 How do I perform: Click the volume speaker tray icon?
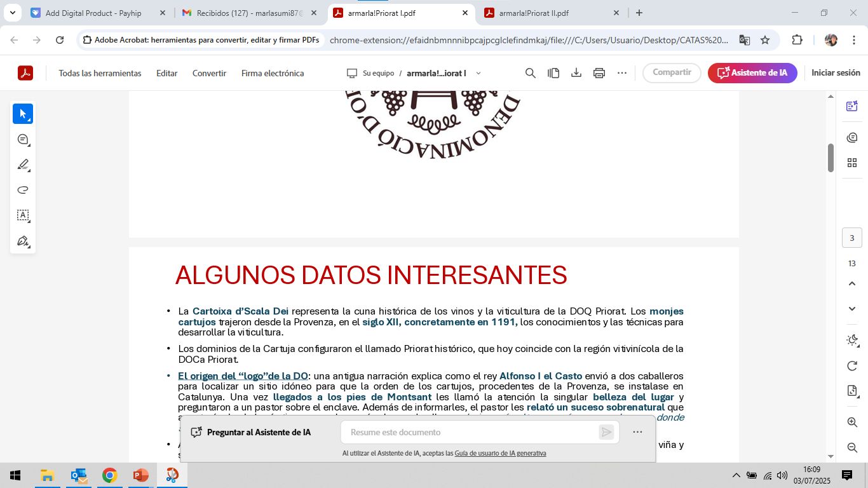tap(782, 475)
